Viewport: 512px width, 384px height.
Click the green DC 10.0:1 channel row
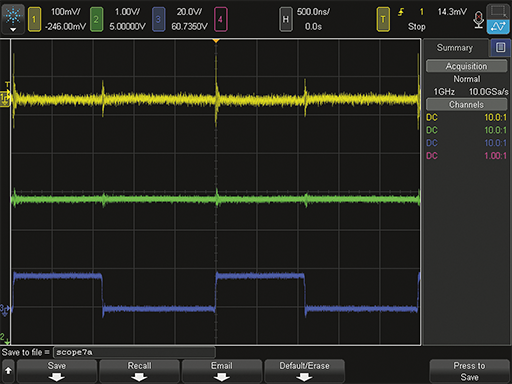point(466,130)
